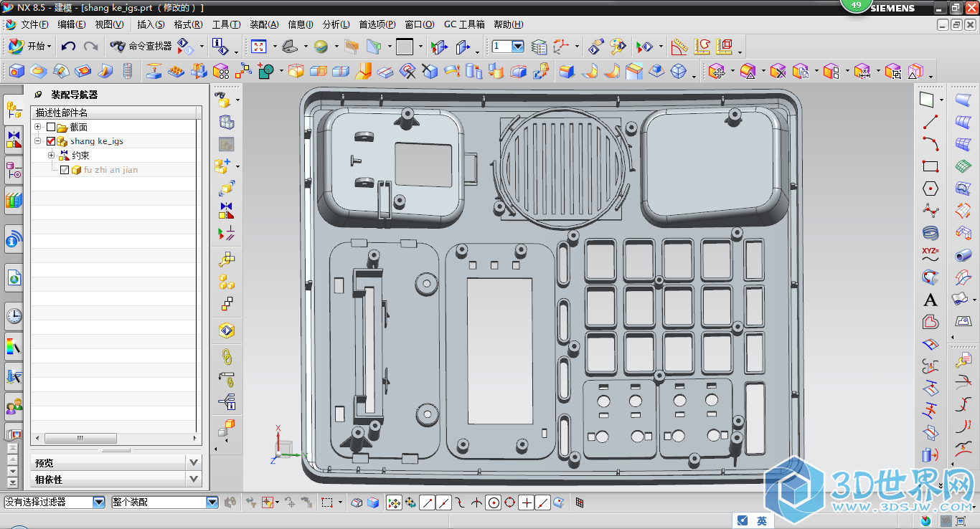The image size is (980, 529).
Task: Open the 插入(S) menu
Action: [150, 24]
